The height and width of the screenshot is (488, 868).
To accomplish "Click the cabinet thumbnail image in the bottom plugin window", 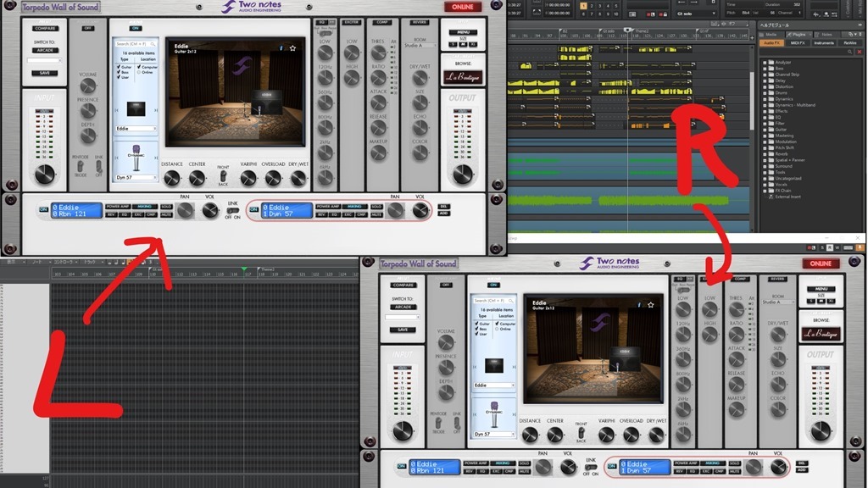I will coord(493,365).
